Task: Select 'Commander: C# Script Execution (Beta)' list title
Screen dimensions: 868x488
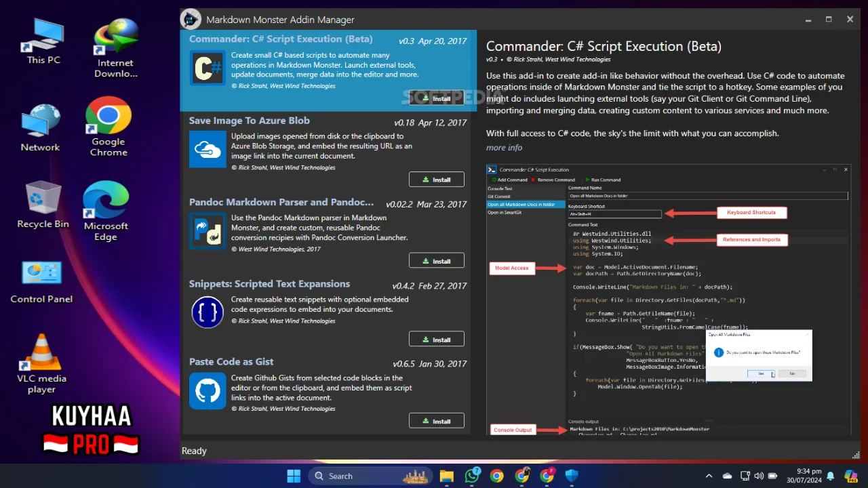Action: click(281, 39)
